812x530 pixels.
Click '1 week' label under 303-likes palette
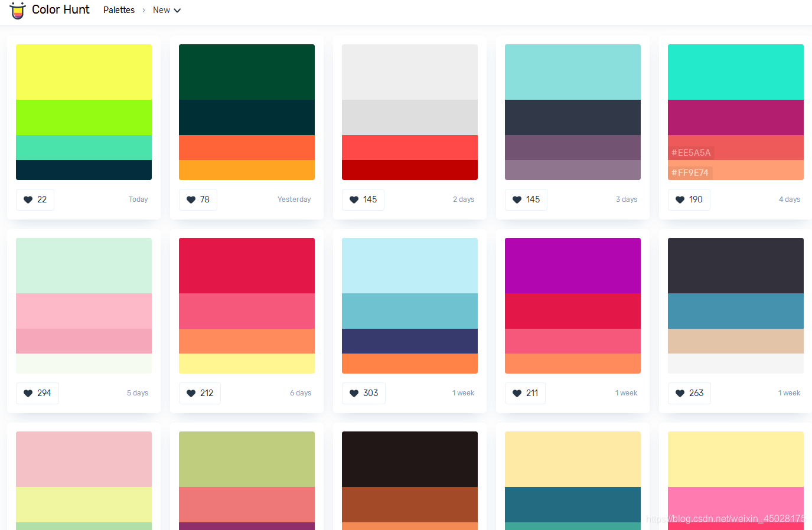click(x=464, y=393)
